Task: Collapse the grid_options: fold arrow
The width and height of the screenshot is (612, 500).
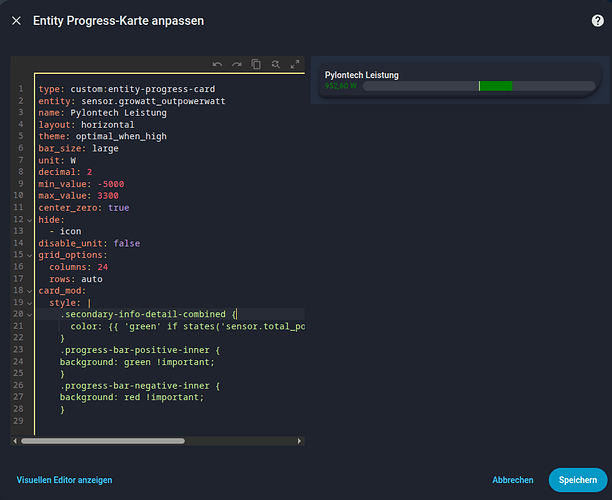Action: pyautogui.click(x=30, y=255)
